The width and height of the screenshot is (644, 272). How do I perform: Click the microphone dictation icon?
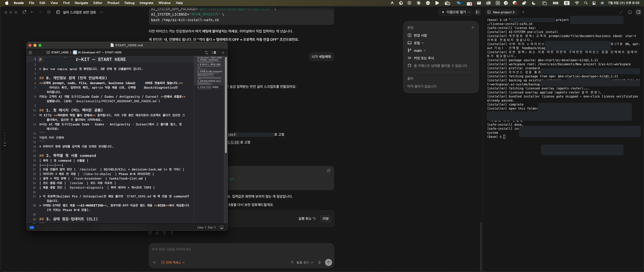pyautogui.click(x=319, y=263)
